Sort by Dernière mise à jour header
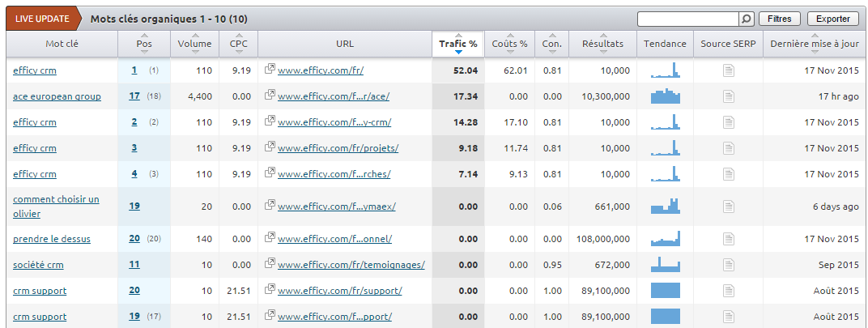868x328 pixels. pyautogui.click(x=815, y=44)
